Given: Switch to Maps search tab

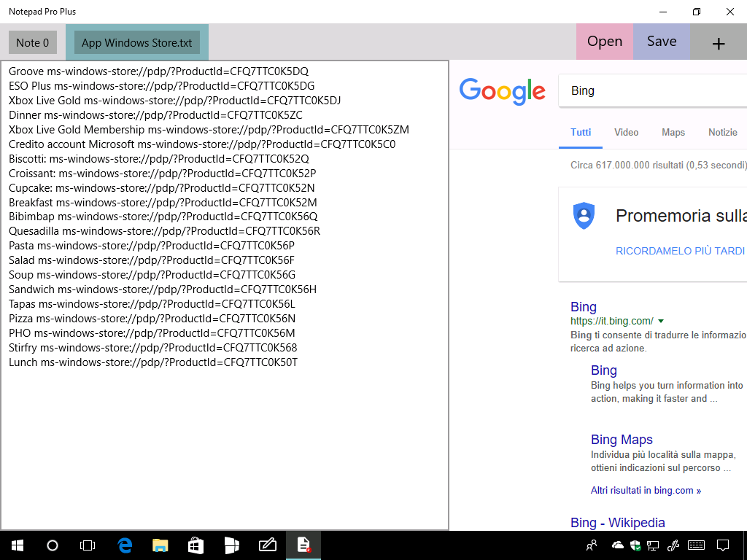Looking at the screenshot, I should (673, 133).
